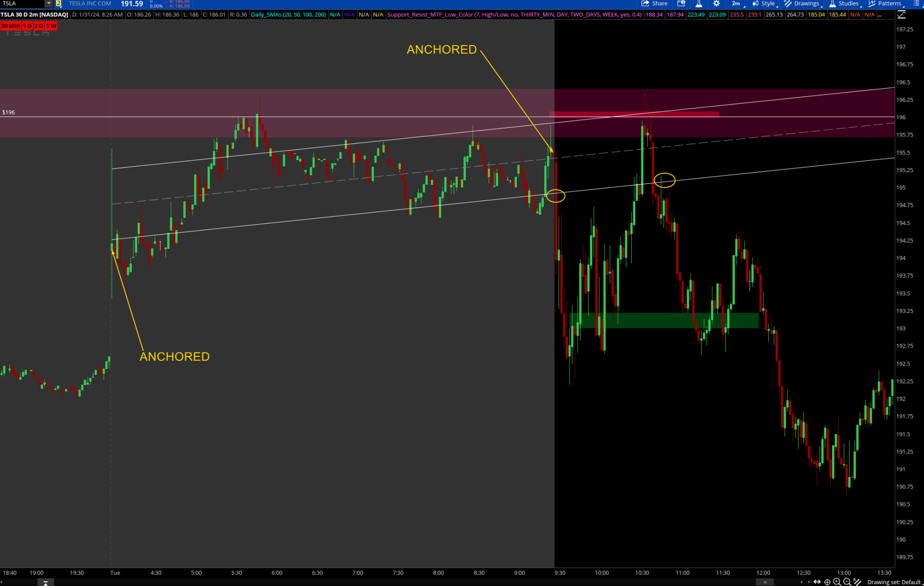Click the Share chart icon
The image size is (924, 586).
click(x=654, y=3)
